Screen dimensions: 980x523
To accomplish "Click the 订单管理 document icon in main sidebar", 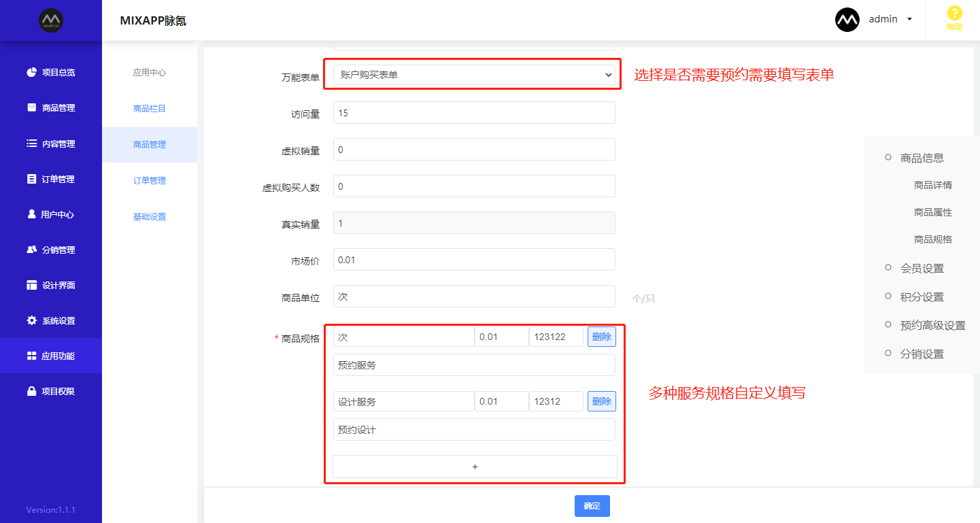I will 31,179.
